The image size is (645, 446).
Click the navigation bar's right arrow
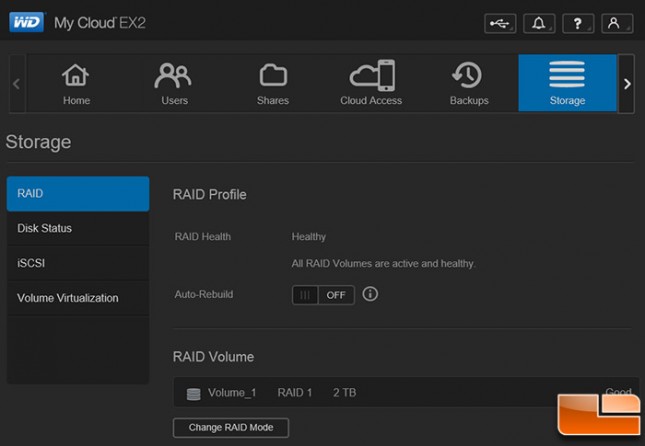click(626, 84)
